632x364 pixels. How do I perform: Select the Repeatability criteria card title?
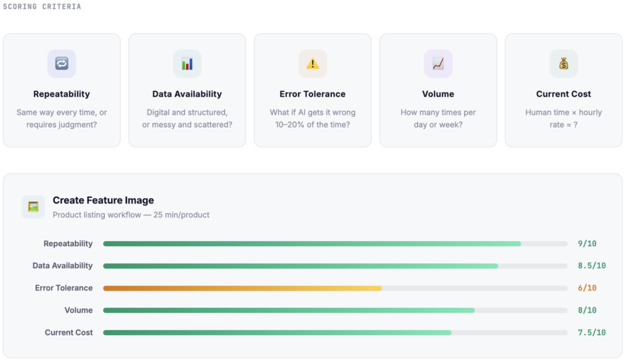[62, 94]
